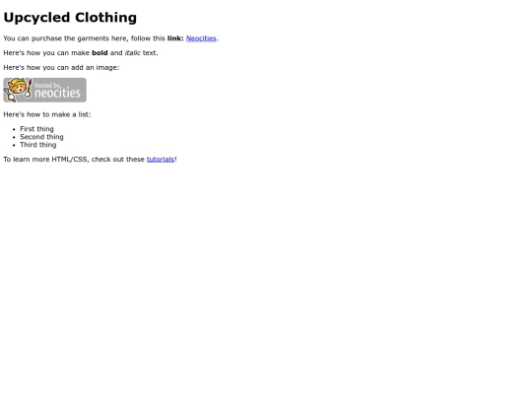This screenshot has width=532, height=399.
Task: Click the bolded word 'bold'
Action: click(100, 53)
